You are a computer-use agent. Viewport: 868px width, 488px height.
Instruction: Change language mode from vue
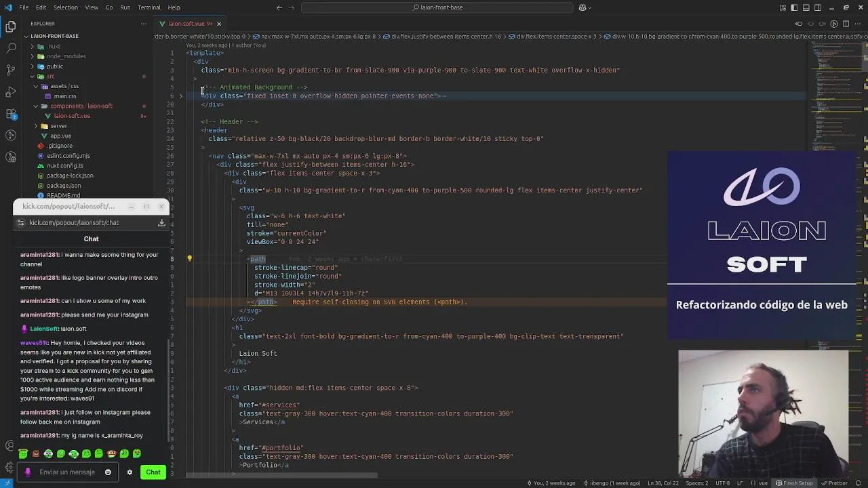tap(763, 483)
